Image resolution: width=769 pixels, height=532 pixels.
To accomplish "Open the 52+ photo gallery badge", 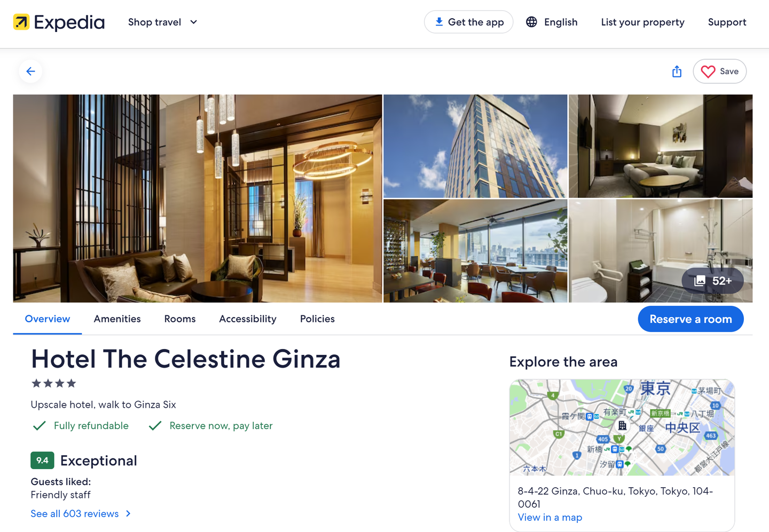I will [x=712, y=281].
